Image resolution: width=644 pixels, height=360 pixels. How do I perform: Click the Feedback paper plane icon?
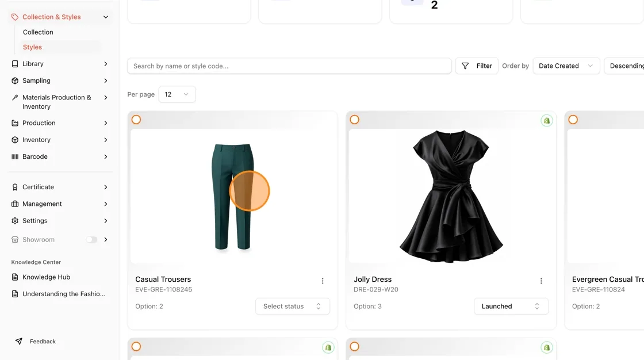click(18, 341)
